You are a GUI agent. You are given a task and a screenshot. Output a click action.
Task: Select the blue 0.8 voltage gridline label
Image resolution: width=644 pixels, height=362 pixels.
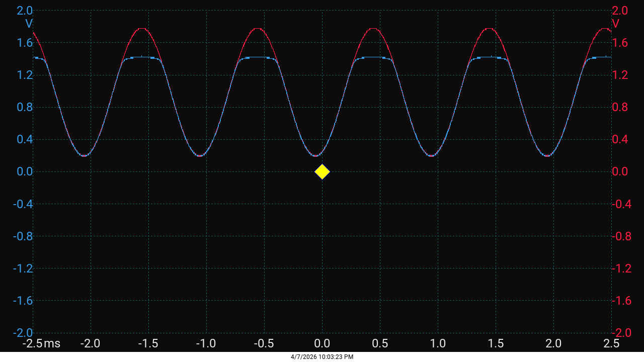[x=24, y=107]
